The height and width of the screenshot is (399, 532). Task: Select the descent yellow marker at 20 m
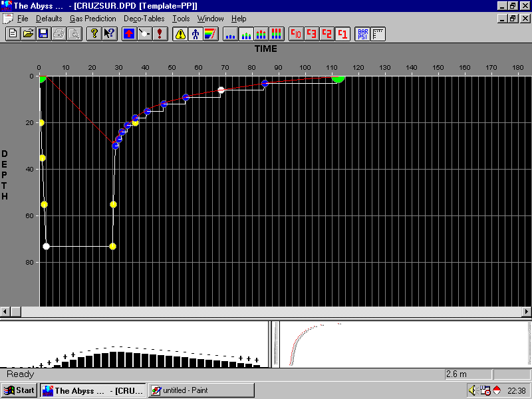[x=41, y=122]
